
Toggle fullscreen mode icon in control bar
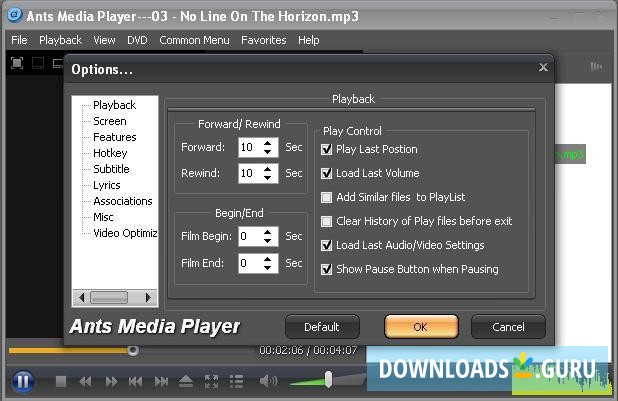212,381
